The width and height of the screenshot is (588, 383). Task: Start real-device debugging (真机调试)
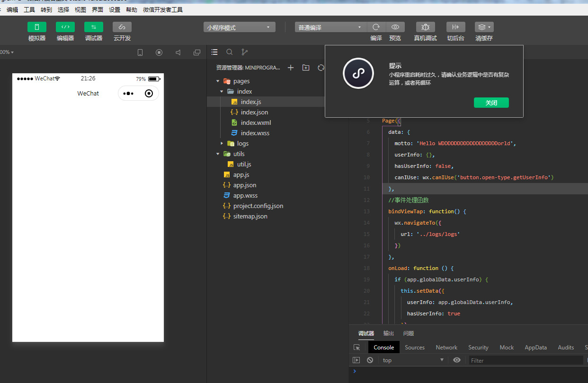click(x=426, y=27)
